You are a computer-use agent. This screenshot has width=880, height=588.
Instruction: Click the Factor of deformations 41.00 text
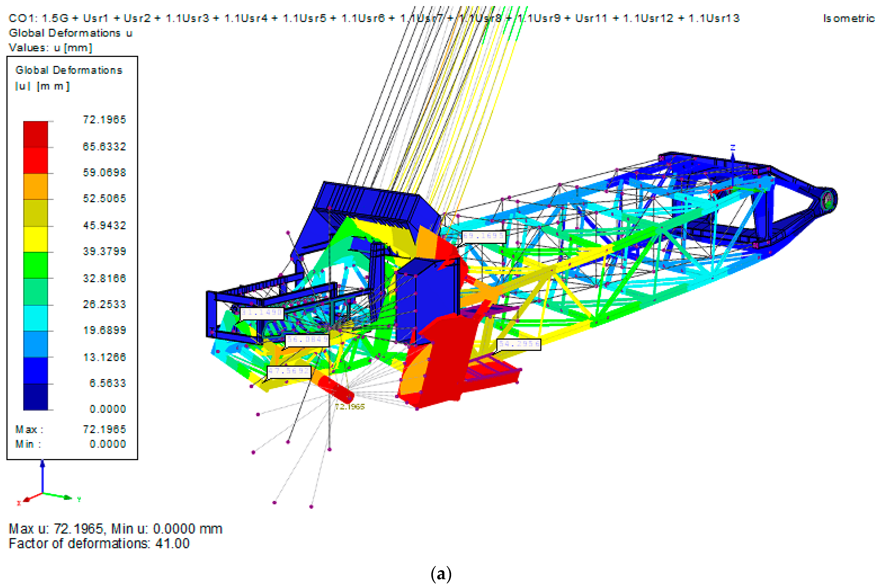click(99, 543)
